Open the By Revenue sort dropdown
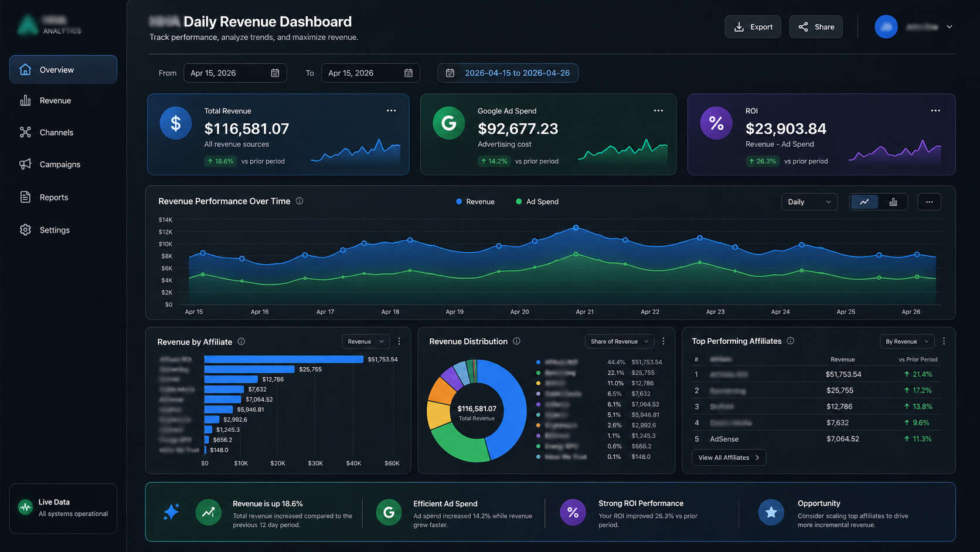This screenshot has width=980, height=552. [907, 341]
